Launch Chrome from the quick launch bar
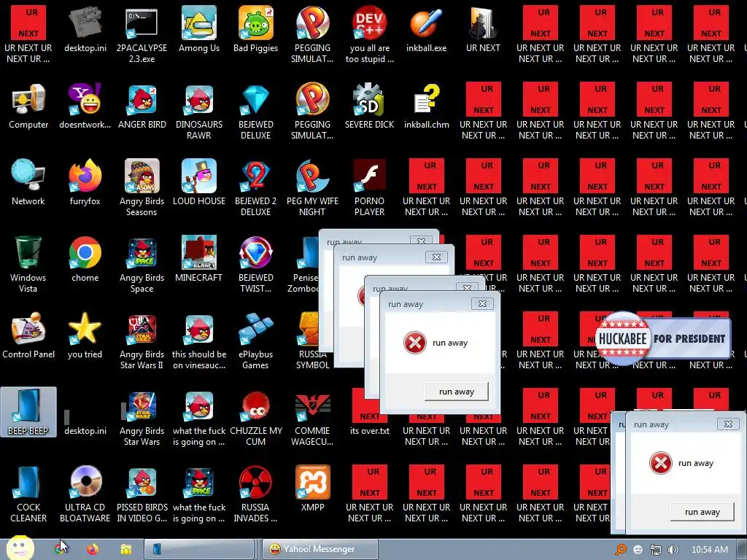Viewport: 747px width, 560px height. (60, 549)
